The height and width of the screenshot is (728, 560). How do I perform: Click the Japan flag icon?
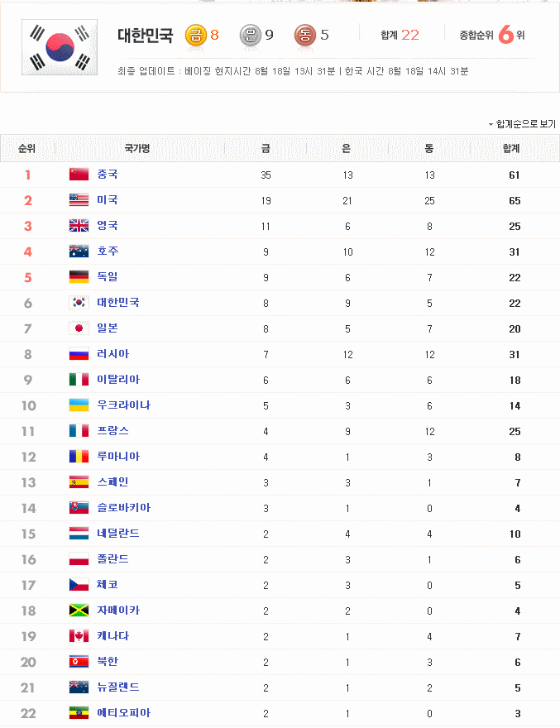tap(79, 328)
